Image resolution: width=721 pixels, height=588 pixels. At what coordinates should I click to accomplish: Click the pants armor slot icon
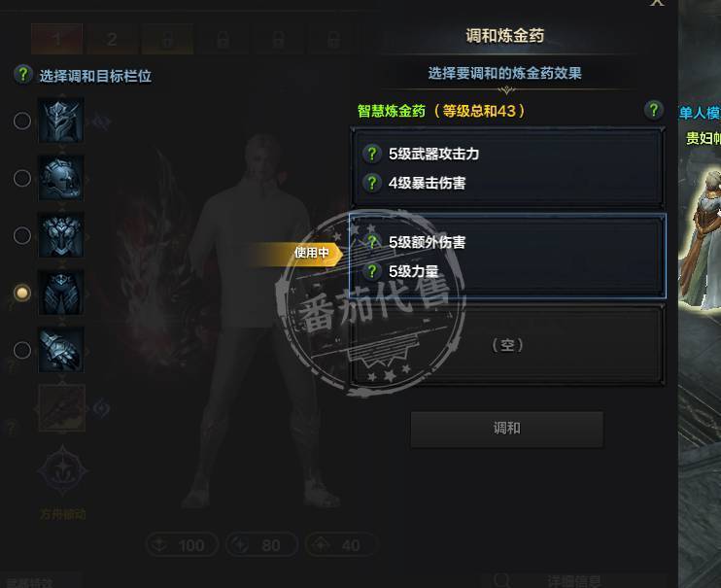pyautogui.click(x=61, y=293)
